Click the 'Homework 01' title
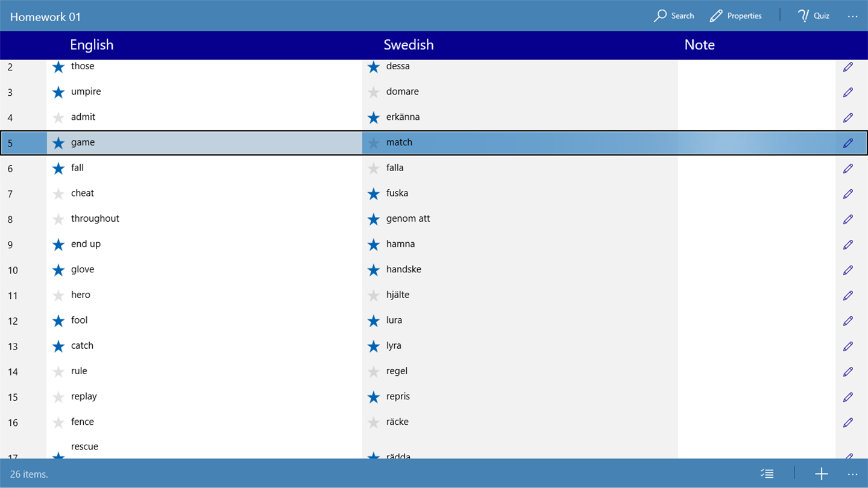 tap(45, 17)
